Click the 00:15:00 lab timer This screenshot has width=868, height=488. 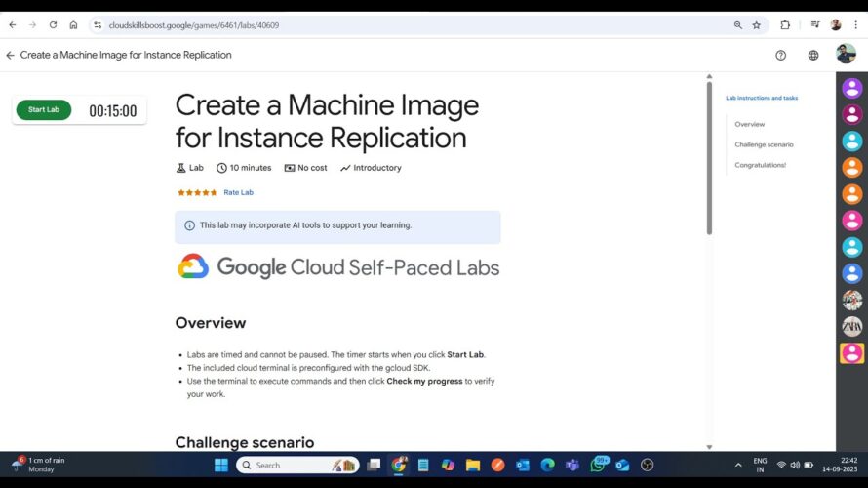[x=113, y=111]
